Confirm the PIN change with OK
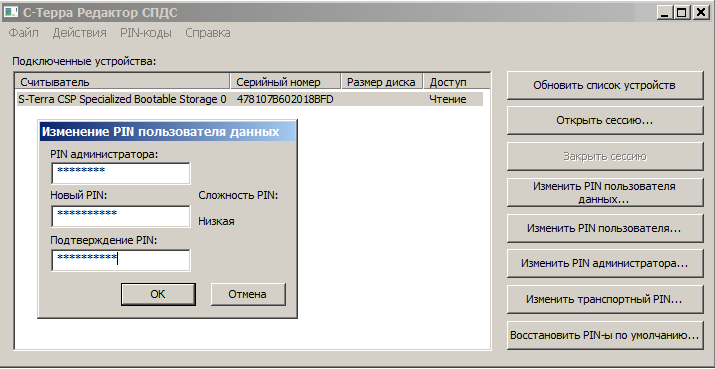 click(158, 294)
